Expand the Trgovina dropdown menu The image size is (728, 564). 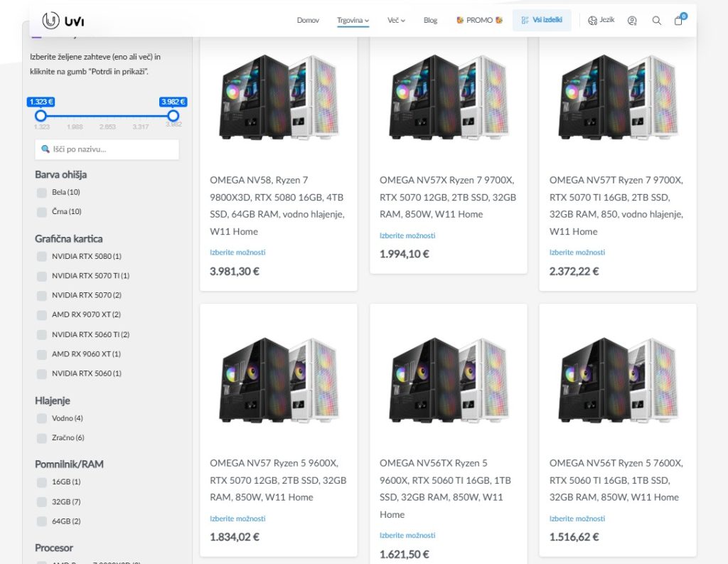(353, 20)
